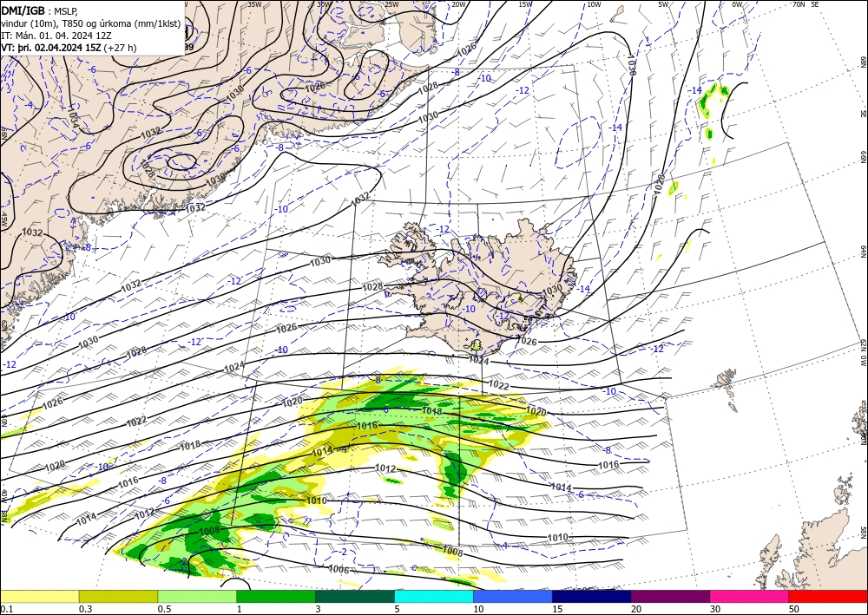Select the "VT: þri. 02.04.2024 15Z (+27 h)" line

click(69, 48)
